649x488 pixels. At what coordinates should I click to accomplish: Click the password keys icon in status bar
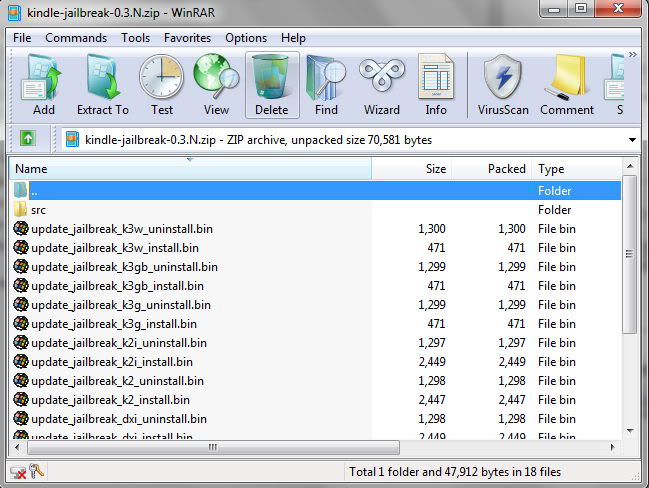[x=36, y=471]
